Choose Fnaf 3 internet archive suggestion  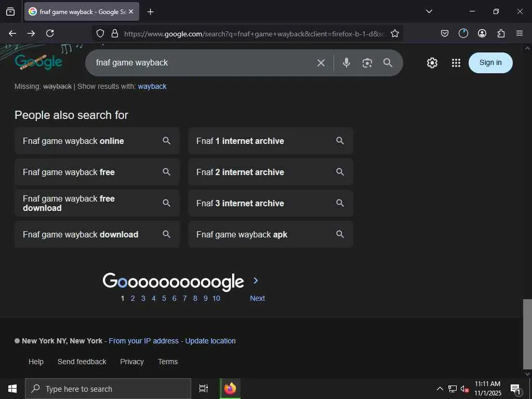pos(271,203)
